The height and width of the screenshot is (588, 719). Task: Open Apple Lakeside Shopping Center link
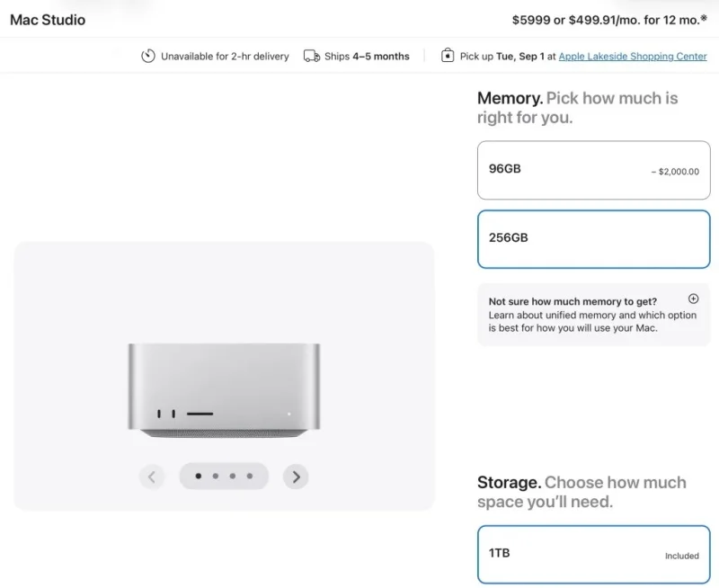(x=633, y=56)
